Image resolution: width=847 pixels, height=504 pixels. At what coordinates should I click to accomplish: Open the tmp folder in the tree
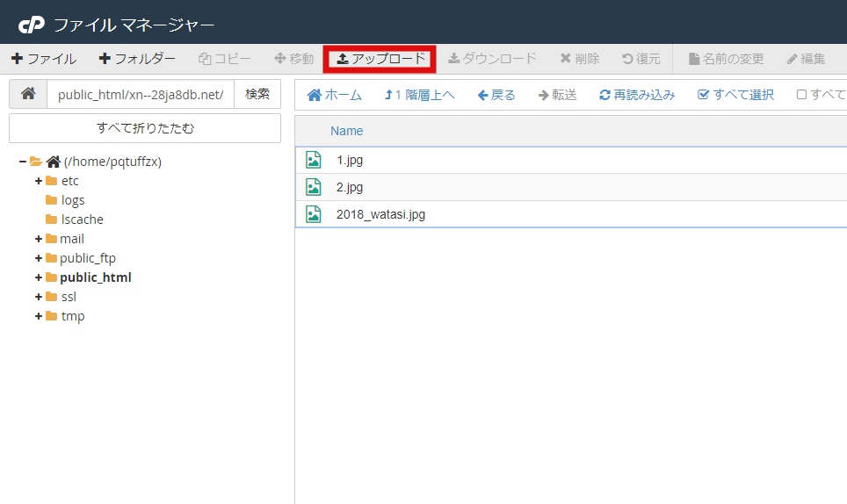tap(73, 316)
